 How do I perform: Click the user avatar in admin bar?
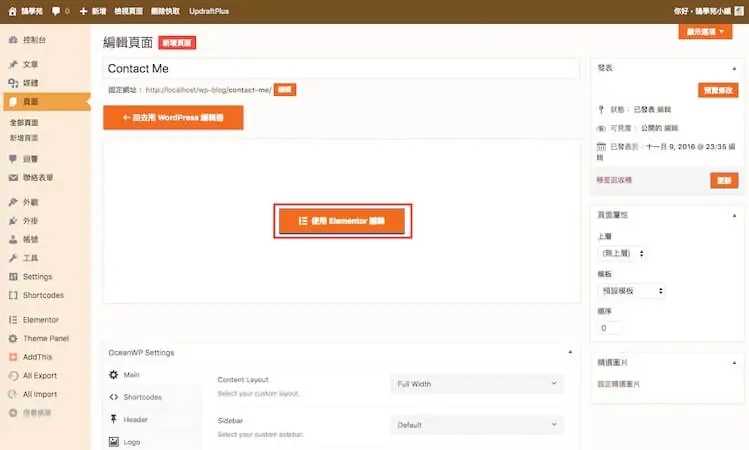(739, 11)
